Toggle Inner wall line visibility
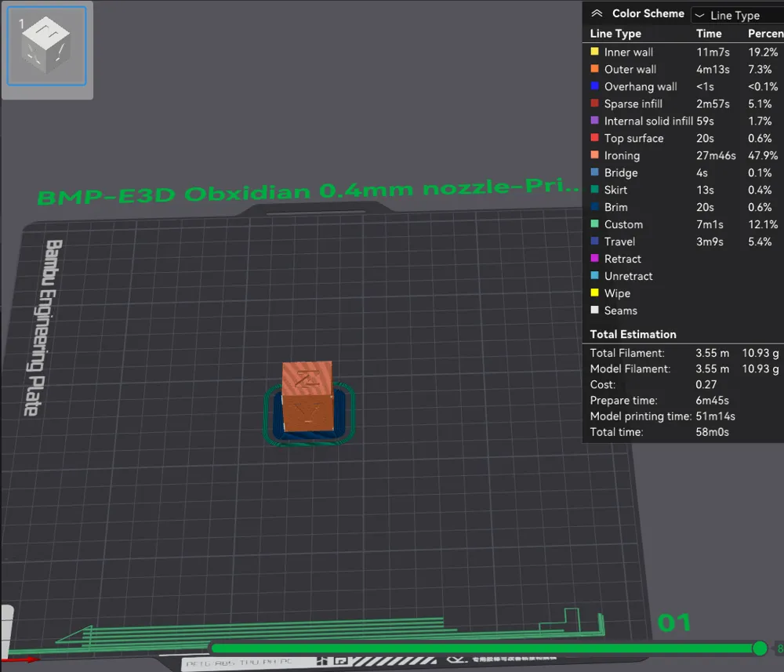This screenshot has height=672, width=784. (628, 53)
